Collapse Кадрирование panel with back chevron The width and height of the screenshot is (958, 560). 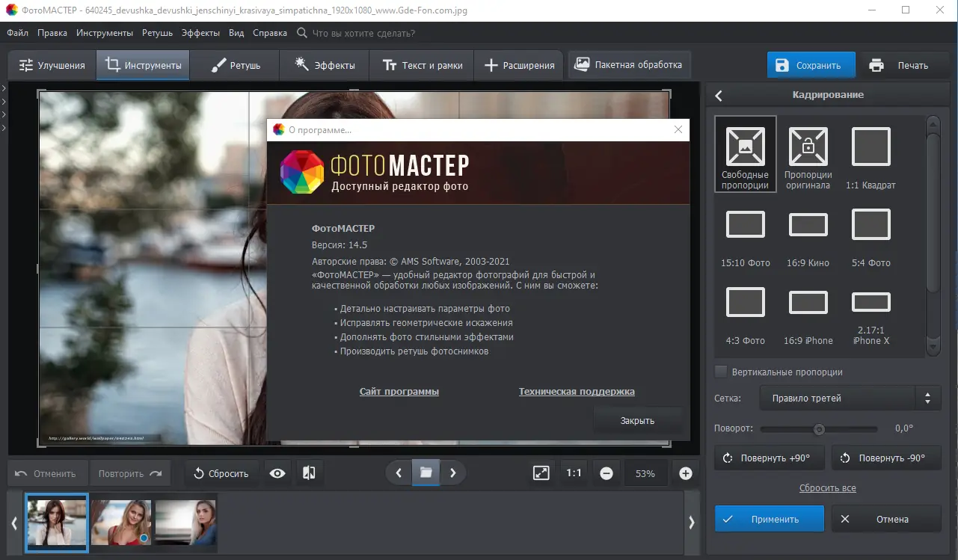coord(719,96)
